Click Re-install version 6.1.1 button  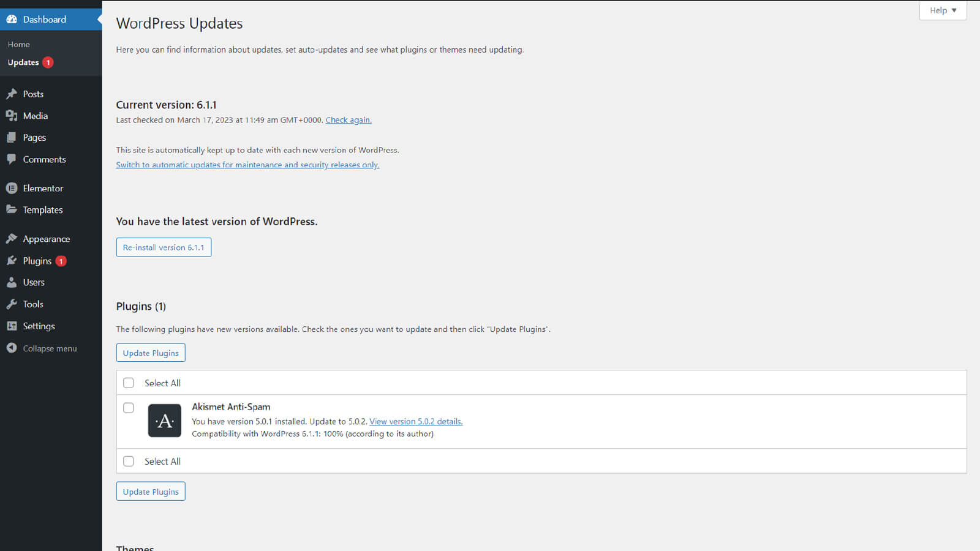164,247
